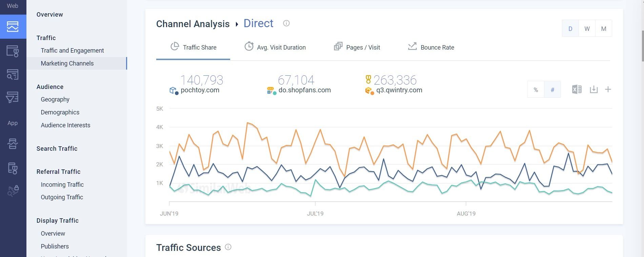Click the 67,104 visits value
This screenshot has height=257, width=644.
(x=296, y=80)
